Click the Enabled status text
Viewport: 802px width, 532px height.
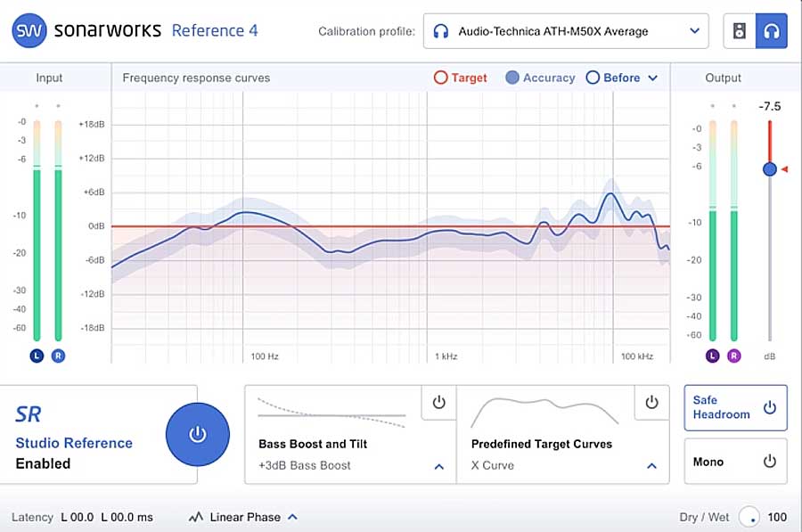pos(43,463)
